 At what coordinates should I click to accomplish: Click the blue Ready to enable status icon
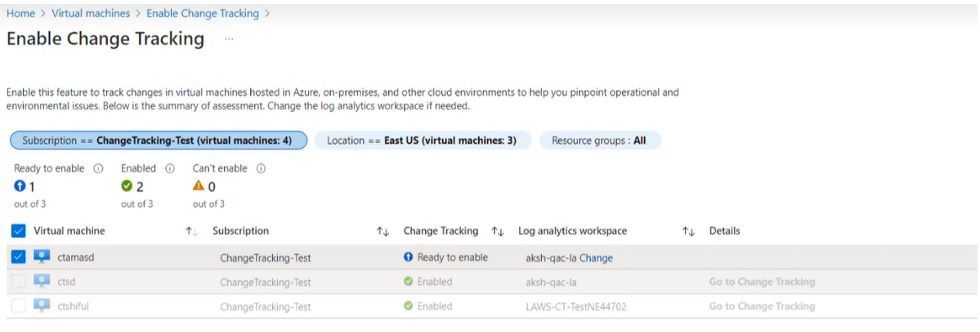point(409,258)
